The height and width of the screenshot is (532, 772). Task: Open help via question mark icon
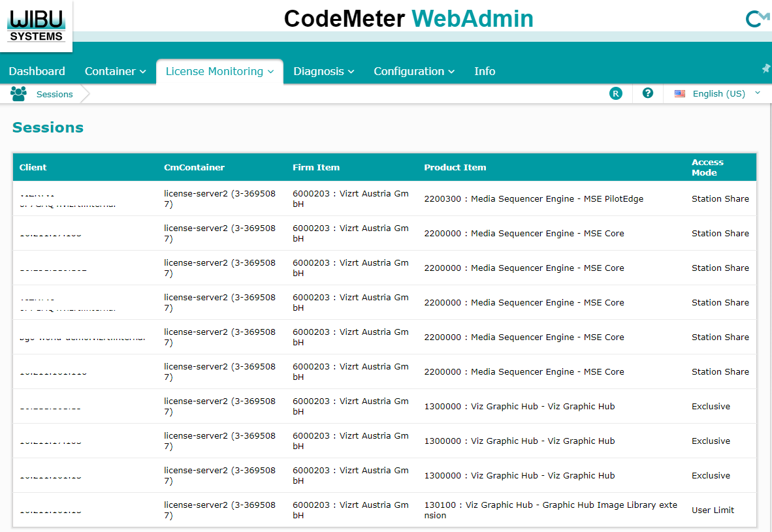(x=647, y=93)
